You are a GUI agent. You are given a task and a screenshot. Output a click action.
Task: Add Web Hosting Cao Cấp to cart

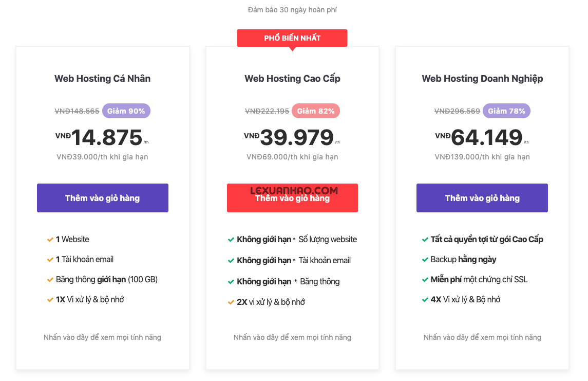point(292,198)
